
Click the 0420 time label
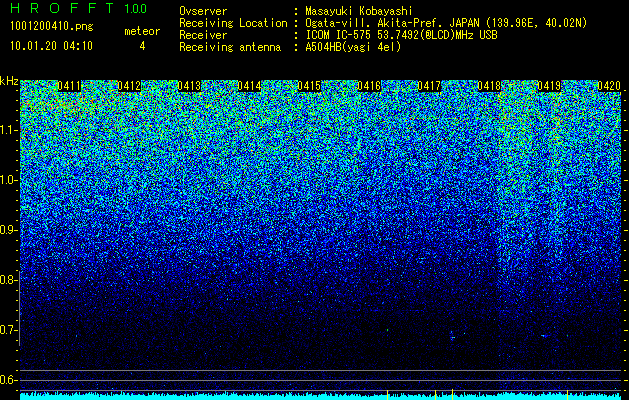tap(609, 86)
